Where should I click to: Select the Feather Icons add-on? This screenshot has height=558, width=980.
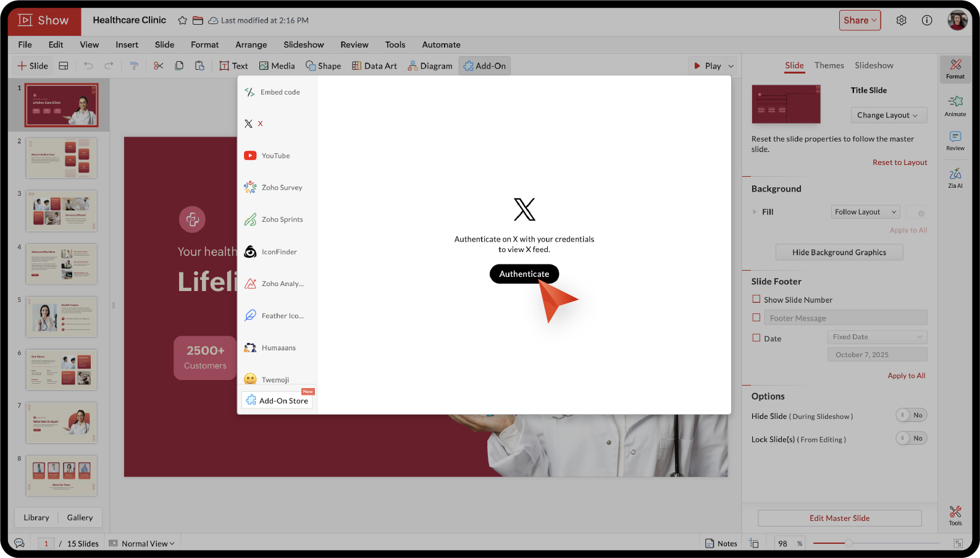click(274, 316)
